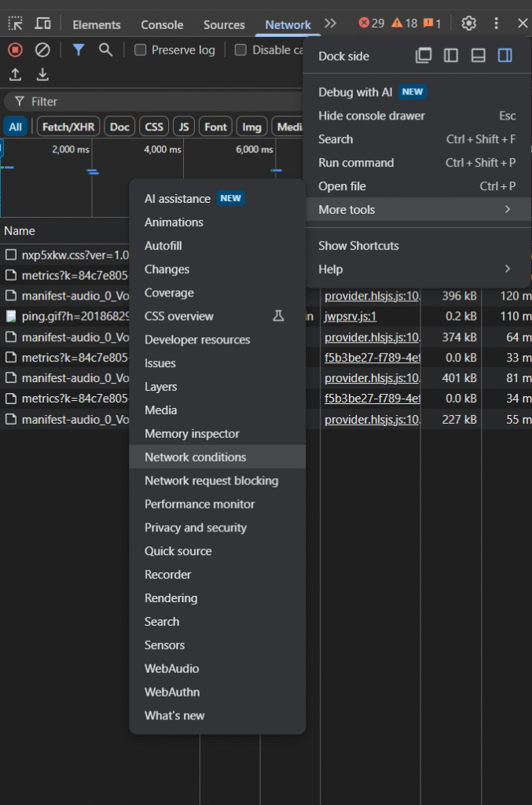Open the jwpsrv.js:1 initiator link
This screenshot has width=532, height=805.
pos(350,316)
